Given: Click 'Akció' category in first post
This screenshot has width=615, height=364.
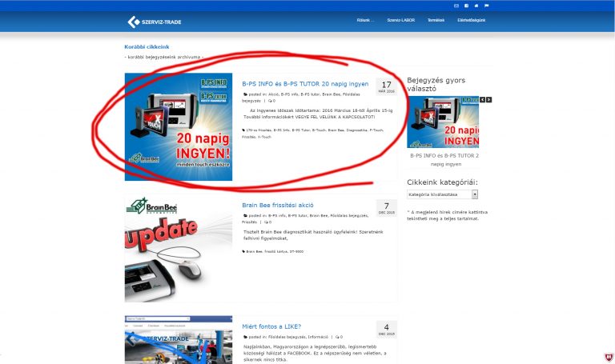Looking at the screenshot, I should click(x=273, y=94).
